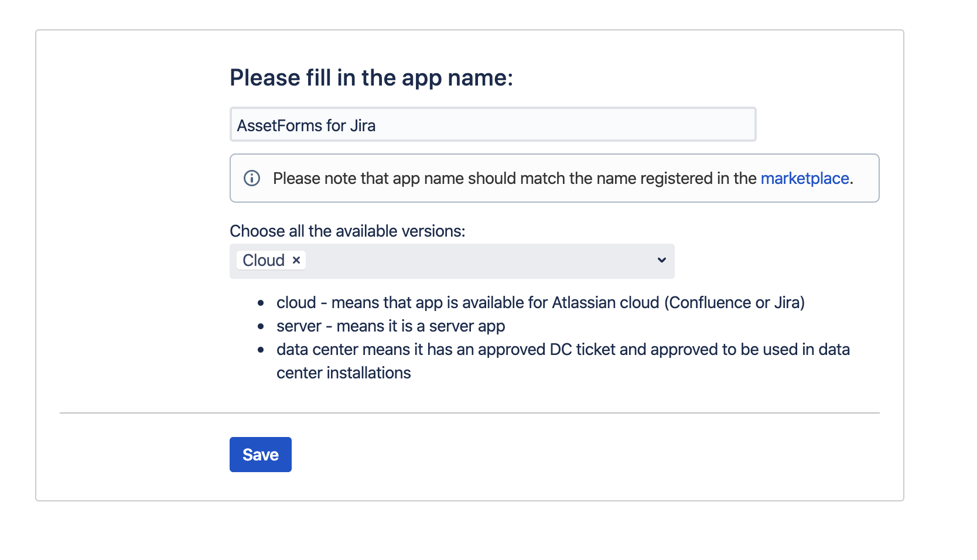Open the marketplace link
Screen dimensions: 977x560
coord(805,178)
